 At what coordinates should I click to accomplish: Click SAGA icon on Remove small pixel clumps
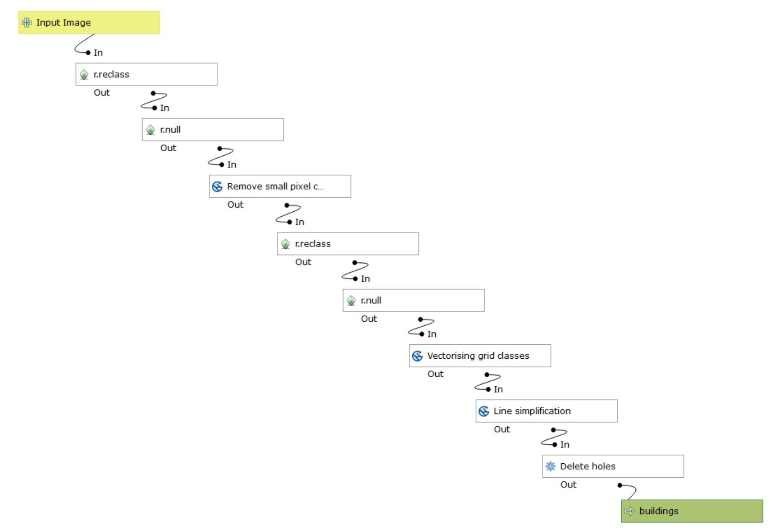click(218, 186)
